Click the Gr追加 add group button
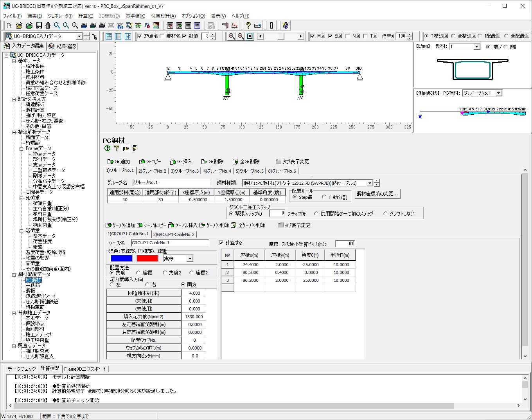This screenshot has width=532, height=420. 119,162
